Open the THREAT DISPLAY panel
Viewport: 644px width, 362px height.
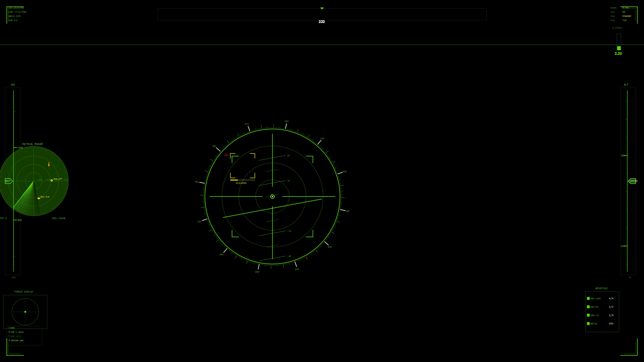coord(24,292)
